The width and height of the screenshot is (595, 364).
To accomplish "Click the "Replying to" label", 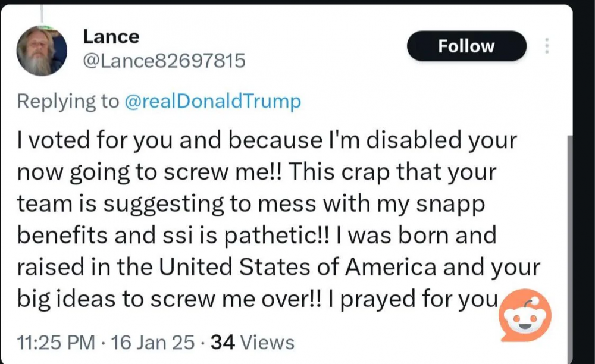I will click(x=68, y=101).
